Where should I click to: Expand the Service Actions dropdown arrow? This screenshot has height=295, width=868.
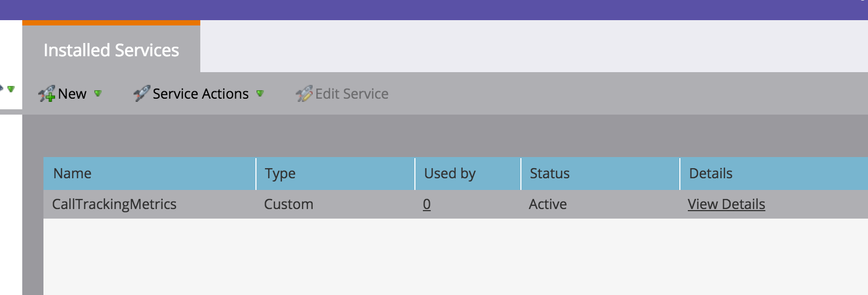(x=260, y=93)
